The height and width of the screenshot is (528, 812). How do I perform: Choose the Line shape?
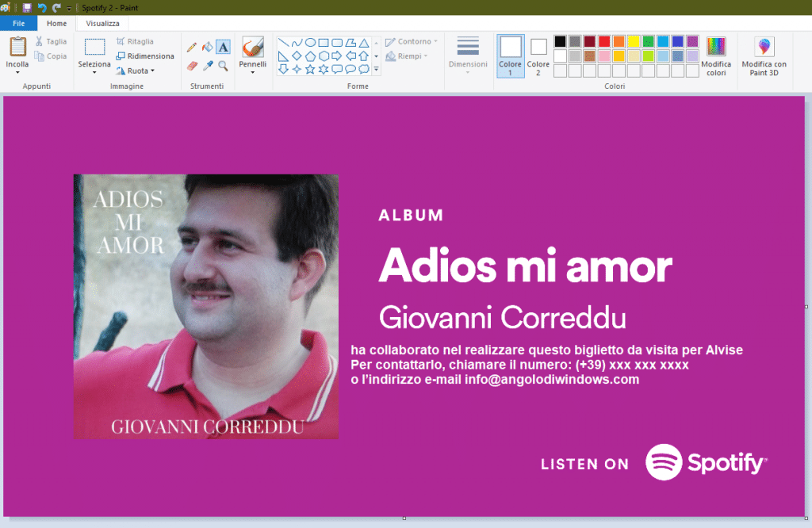pos(283,43)
